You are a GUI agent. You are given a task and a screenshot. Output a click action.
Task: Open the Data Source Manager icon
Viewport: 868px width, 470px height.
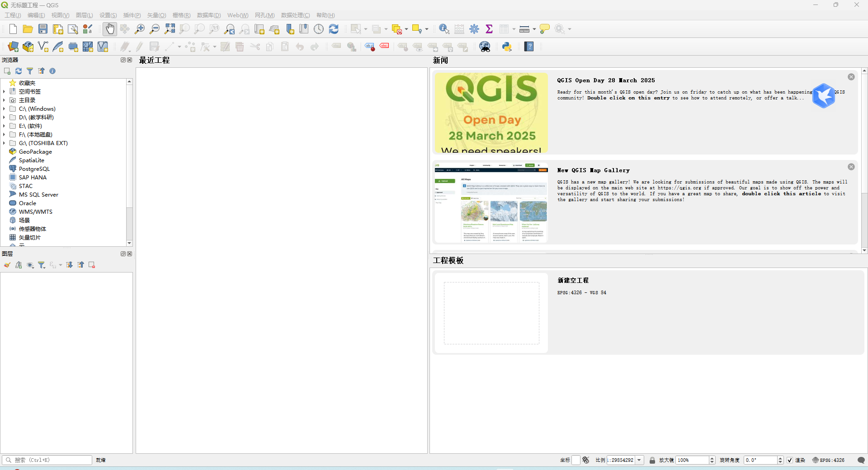(13, 47)
